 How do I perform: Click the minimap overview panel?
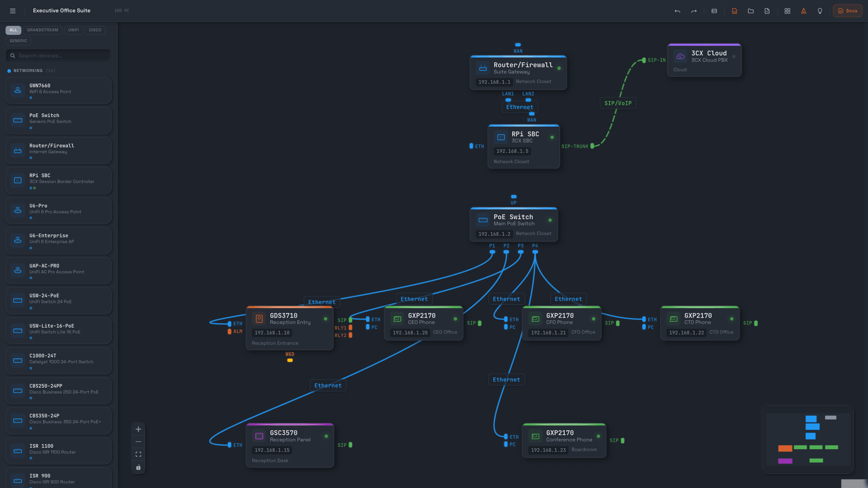coord(808,440)
